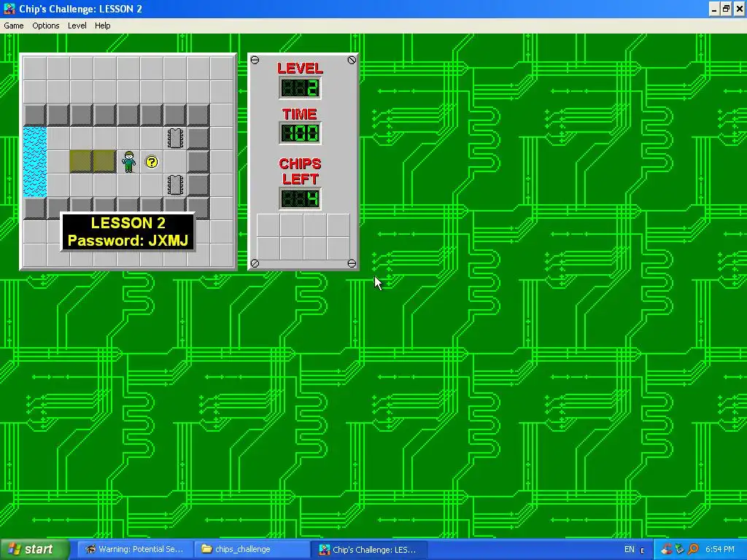The height and width of the screenshot is (560, 747).
Task: Click the upper computer chip tile
Action: pyautogui.click(x=175, y=138)
